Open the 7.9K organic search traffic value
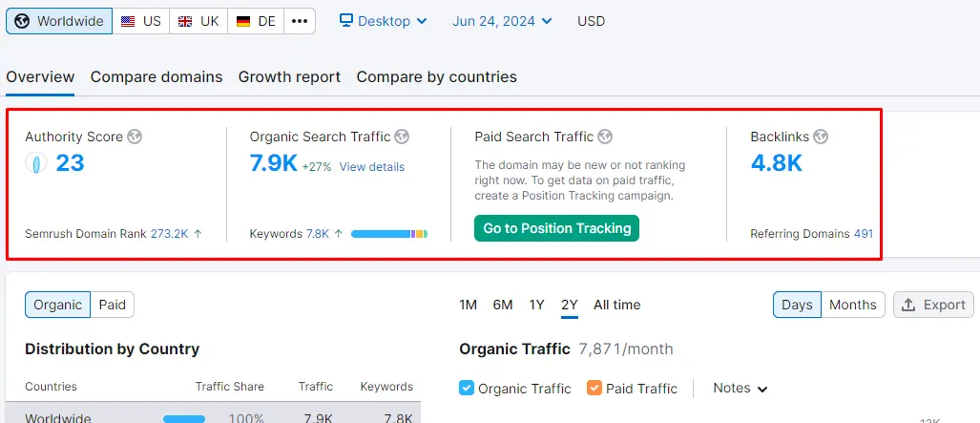Screen dimensions: 980x423 click(x=274, y=163)
